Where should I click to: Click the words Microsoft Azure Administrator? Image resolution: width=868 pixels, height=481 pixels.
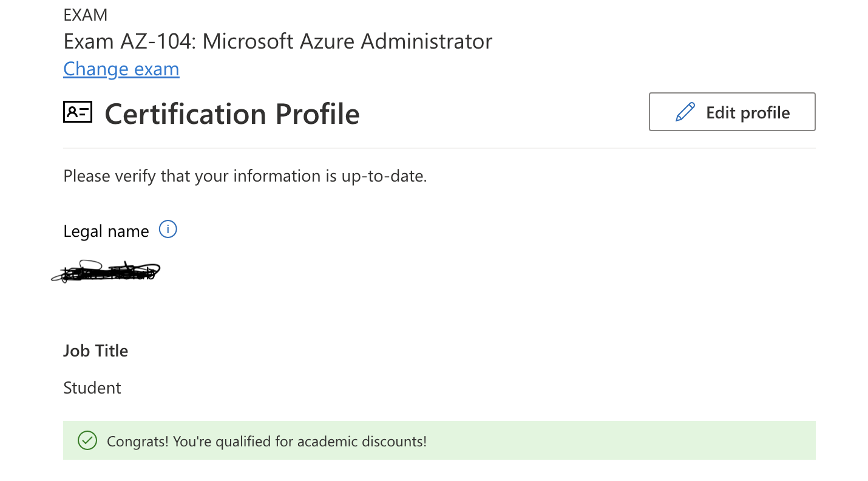pos(347,41)
